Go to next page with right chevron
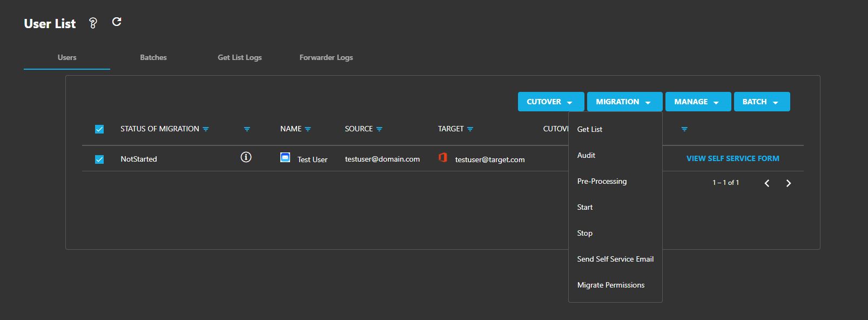868x320 pixels. 788,183
